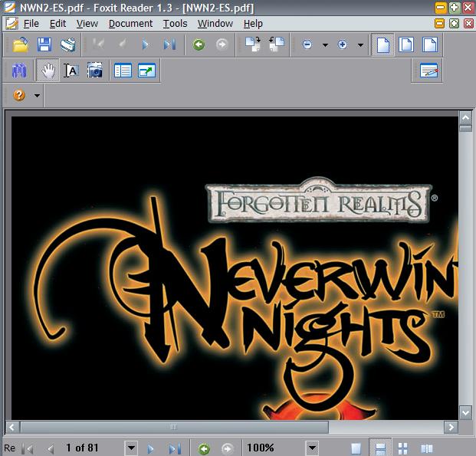Go to first page in top toolbar
476x456 pixels.
tap(98, 45)
